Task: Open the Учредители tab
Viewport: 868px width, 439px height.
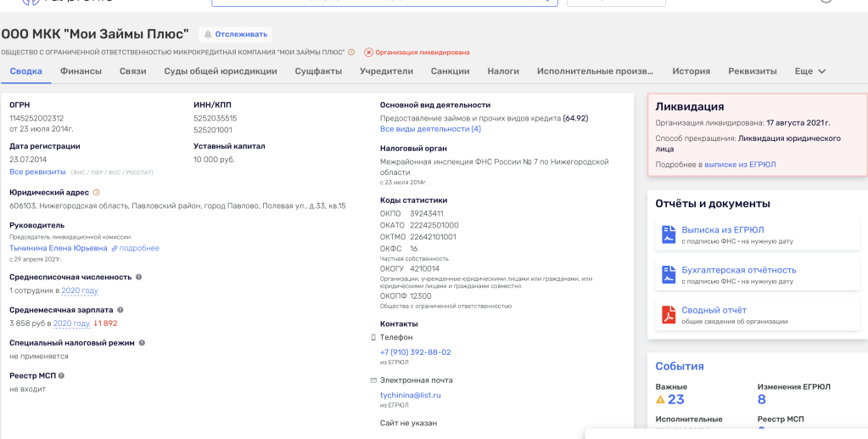Action: tap(386, 71)
